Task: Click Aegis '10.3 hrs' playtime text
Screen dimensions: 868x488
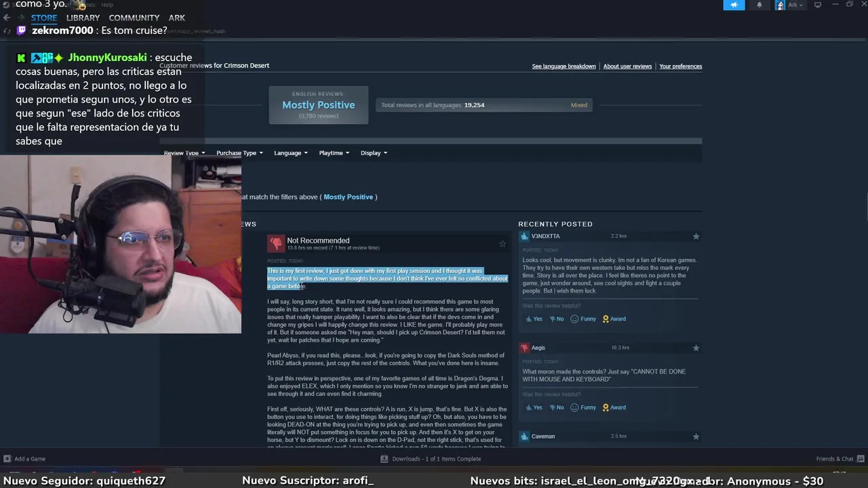Action: point(620,348)
